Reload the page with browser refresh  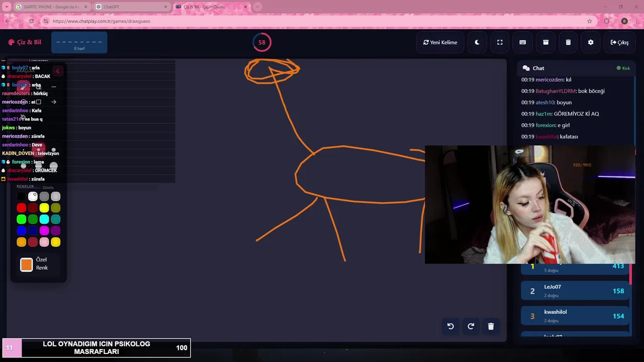pos(31,21)
